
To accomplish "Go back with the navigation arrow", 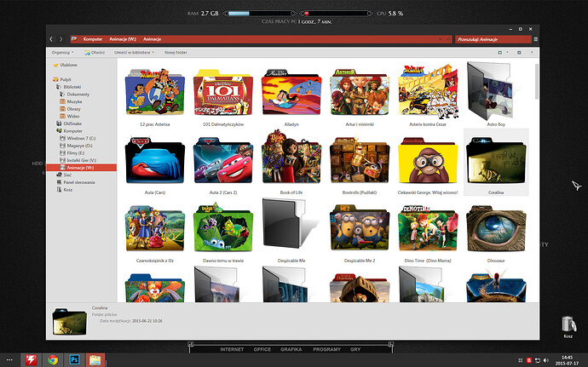I will (x=51, y=39).
